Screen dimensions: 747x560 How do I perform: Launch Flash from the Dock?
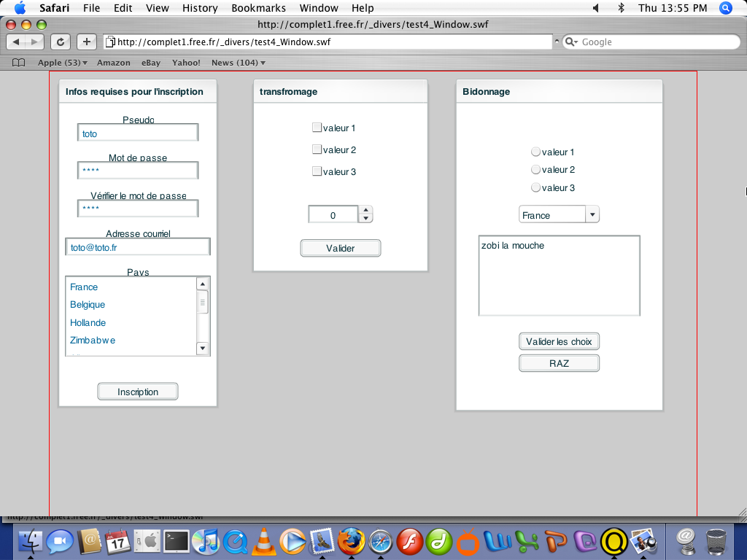(410, 542)
